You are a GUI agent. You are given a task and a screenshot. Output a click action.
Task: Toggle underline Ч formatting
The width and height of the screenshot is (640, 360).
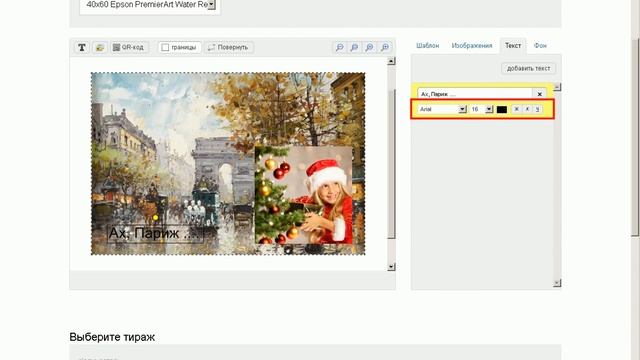pyautogui.click(x=538, y=109)
